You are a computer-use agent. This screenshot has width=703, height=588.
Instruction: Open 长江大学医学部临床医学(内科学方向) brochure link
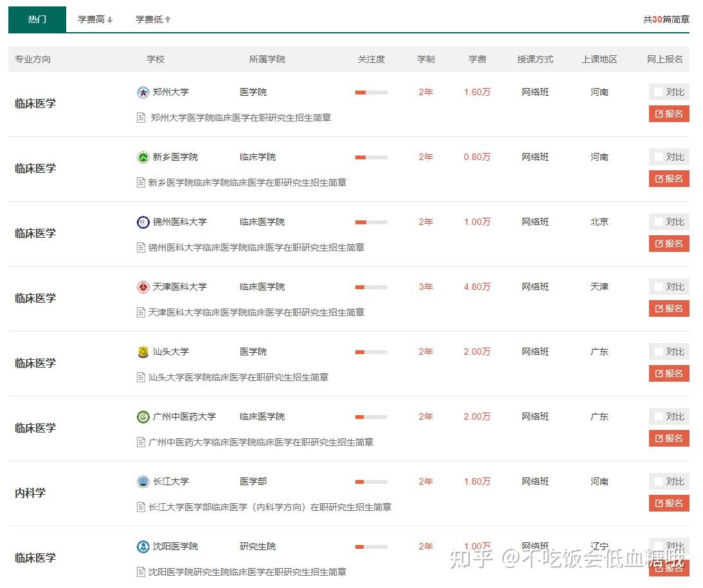pyautogui.click(x=270, y=507)
